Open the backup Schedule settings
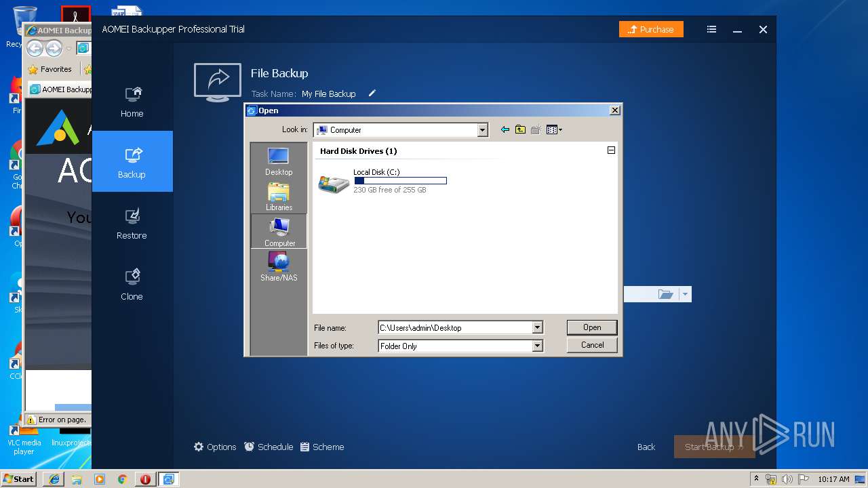 pyautogui.click(x=269, y=447)
